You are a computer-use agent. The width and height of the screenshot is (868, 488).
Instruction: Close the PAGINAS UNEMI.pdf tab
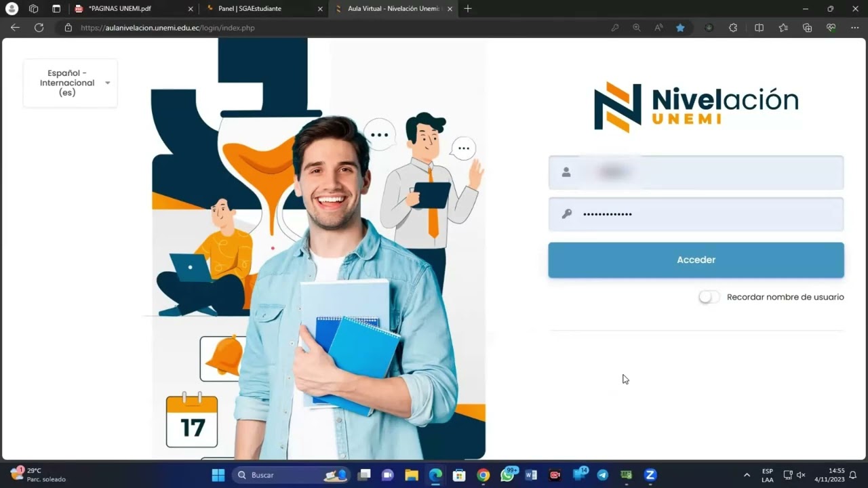point(191,9)
